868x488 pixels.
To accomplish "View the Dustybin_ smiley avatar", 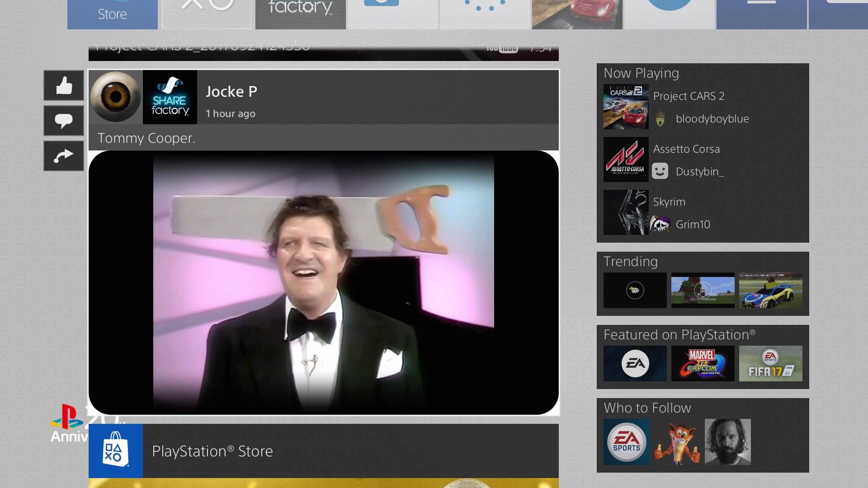I will tap(660, 171).
